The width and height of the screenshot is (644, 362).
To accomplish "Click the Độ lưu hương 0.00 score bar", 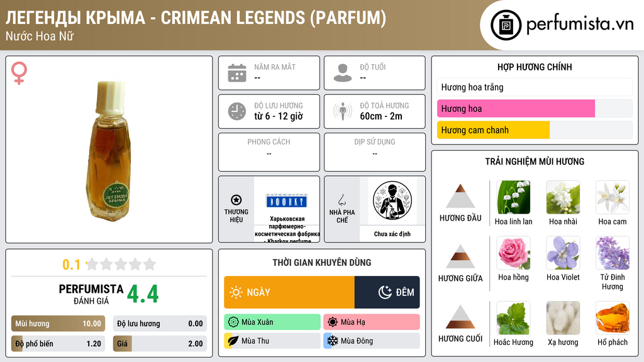I will pyautogui.click(x=160, y=324).
